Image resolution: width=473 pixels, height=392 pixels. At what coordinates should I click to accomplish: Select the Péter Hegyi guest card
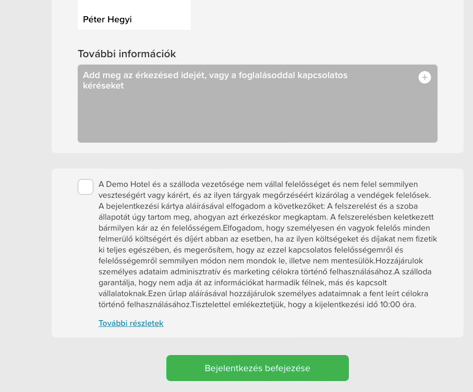coord(134,15)
